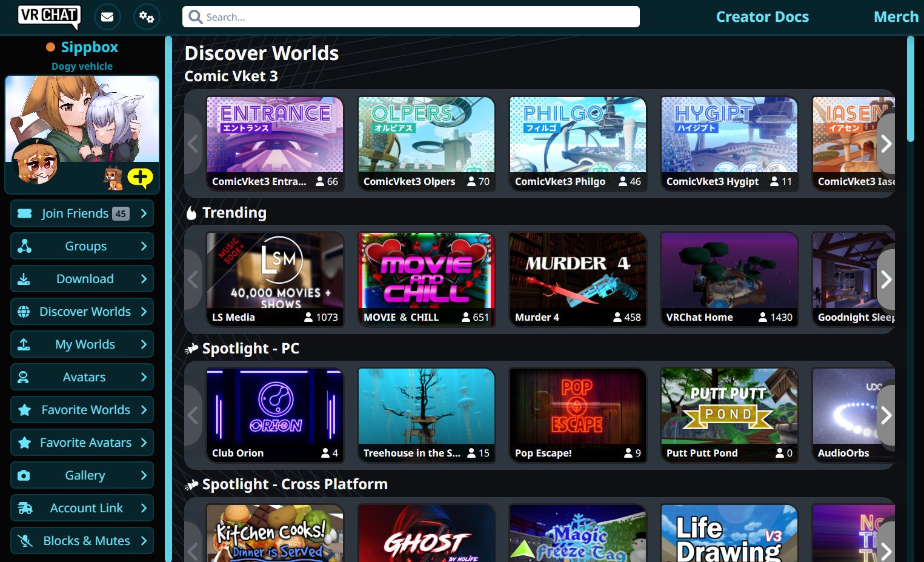Image resolution: width=924 pixels, height=562 pixels.
Task: Click the Groups icon
Action: 24,246
